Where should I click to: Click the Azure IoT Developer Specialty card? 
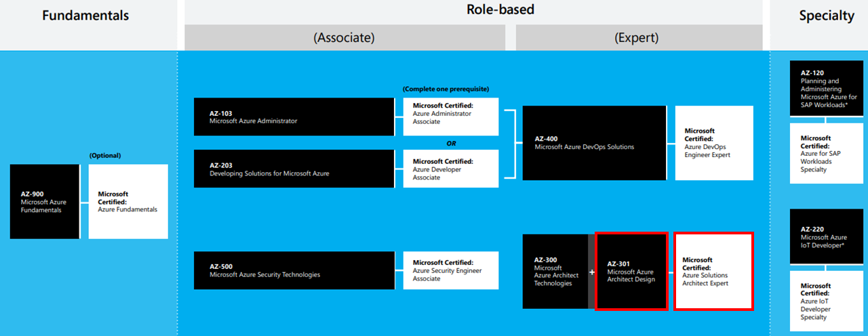click(827, 301)
